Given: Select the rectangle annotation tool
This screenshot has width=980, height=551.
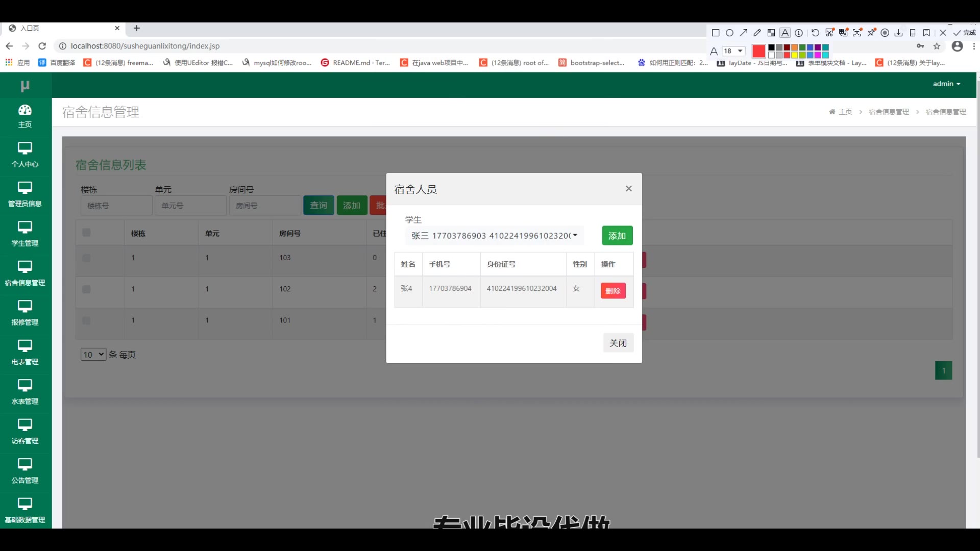Looking at the screenshot, I should pyautogui.click(x=716, y=33).
